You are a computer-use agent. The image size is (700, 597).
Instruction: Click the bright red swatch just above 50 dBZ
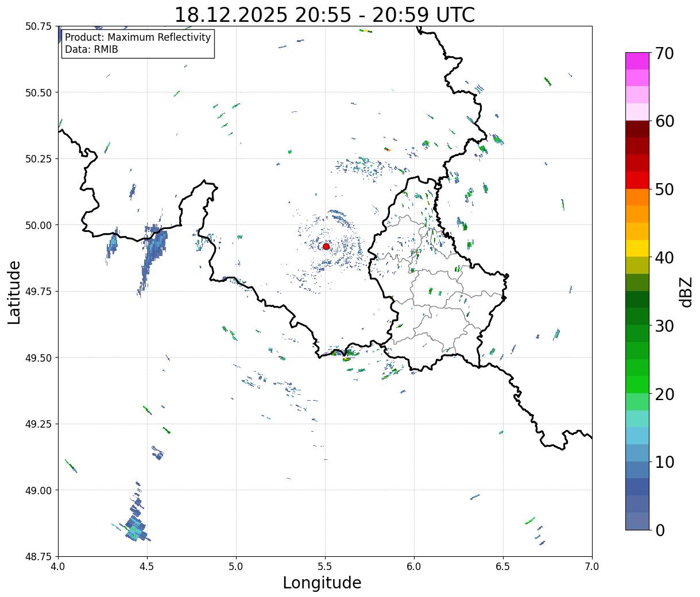pos(637,180)
